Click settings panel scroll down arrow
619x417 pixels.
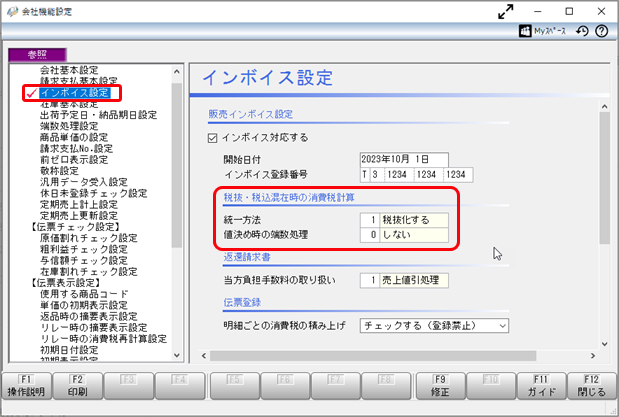pyautogui.click(x=605, y=344)
